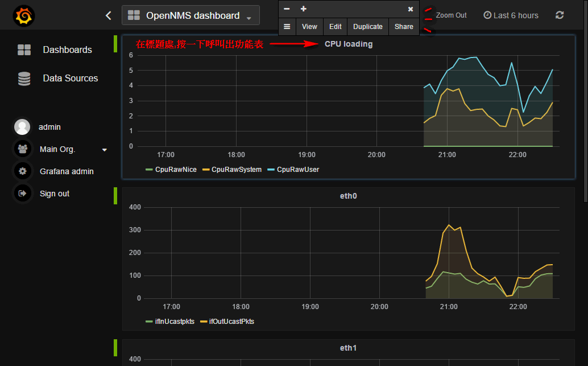
Task: Remove the panel using the X icon
Action: [x=411, y=9]
